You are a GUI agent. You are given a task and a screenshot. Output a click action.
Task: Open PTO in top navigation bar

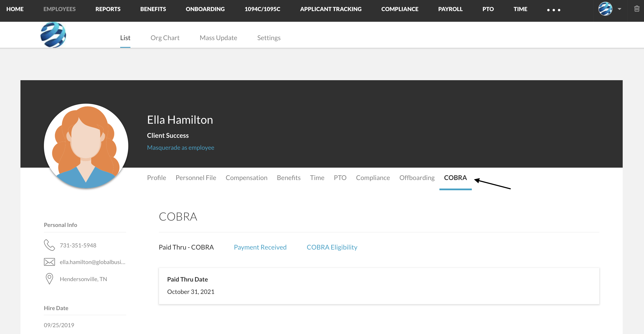[488, 9]
